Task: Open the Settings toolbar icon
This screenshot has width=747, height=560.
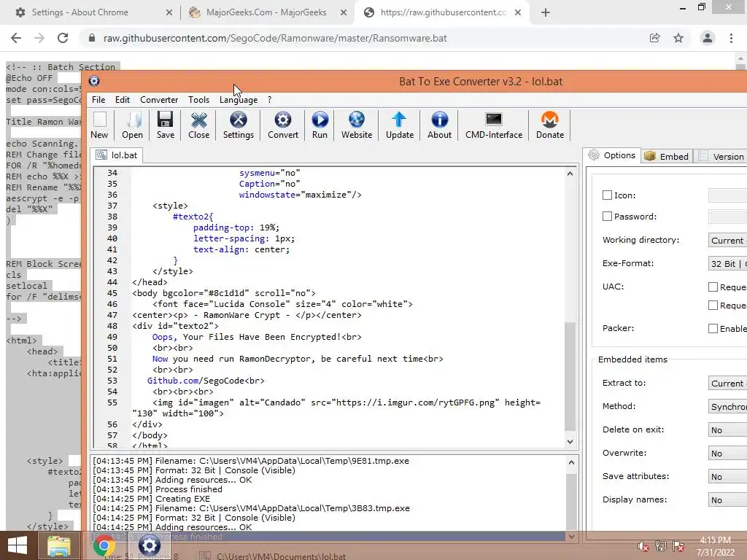Action: (239, 125)
